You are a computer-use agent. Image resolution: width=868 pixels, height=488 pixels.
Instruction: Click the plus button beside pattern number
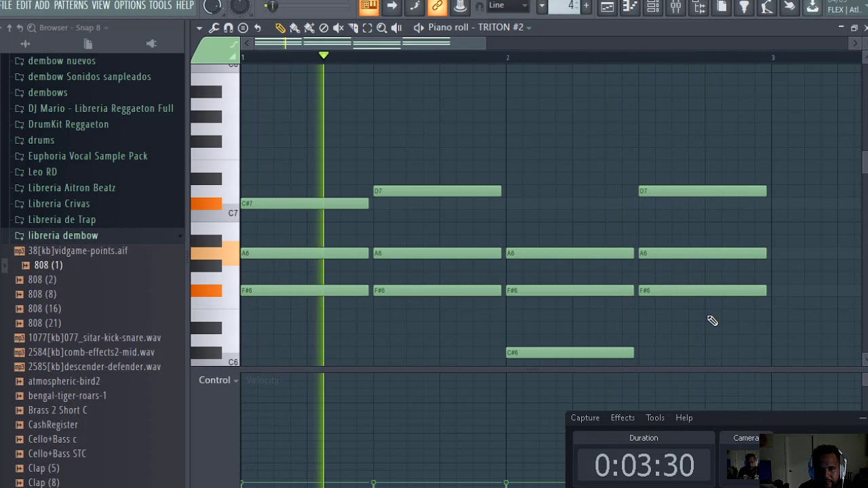click(x=586, y=6)
